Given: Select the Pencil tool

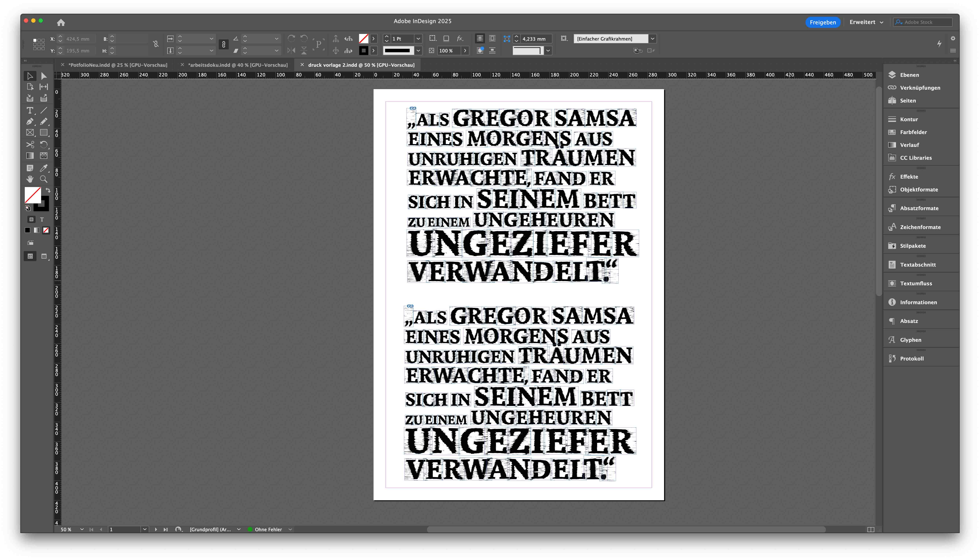Looking at the screenshot, I should [44, 122].
